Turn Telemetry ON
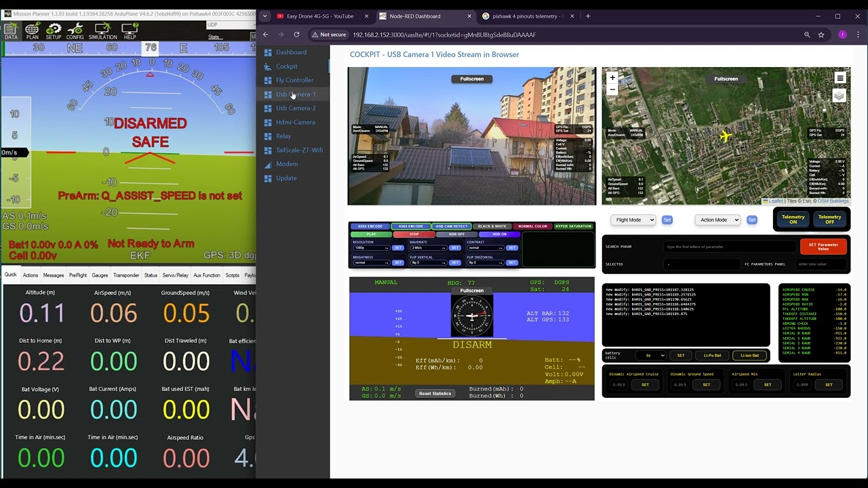The width and height of the screenshot is (868, 488). point(793,220)
